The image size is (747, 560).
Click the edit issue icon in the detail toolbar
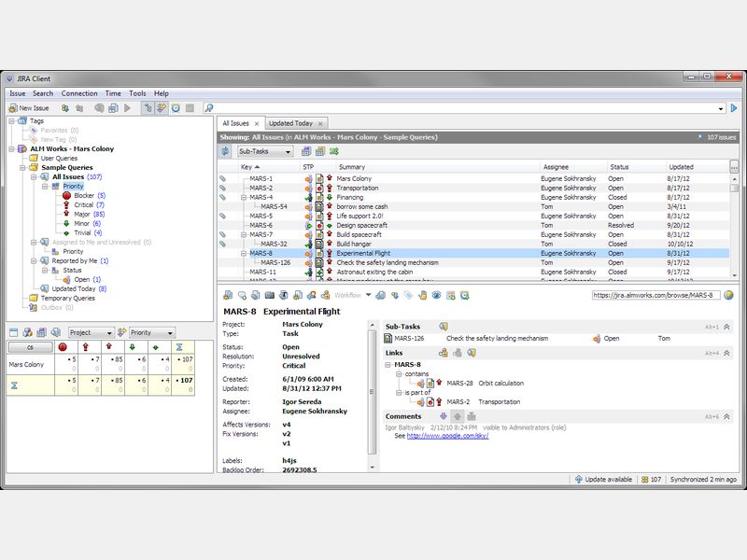click(x=228, y=296)
